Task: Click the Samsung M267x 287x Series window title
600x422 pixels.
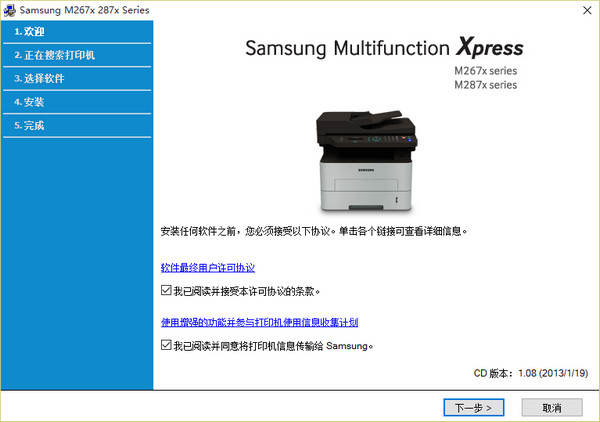Action: pos(84,10)
